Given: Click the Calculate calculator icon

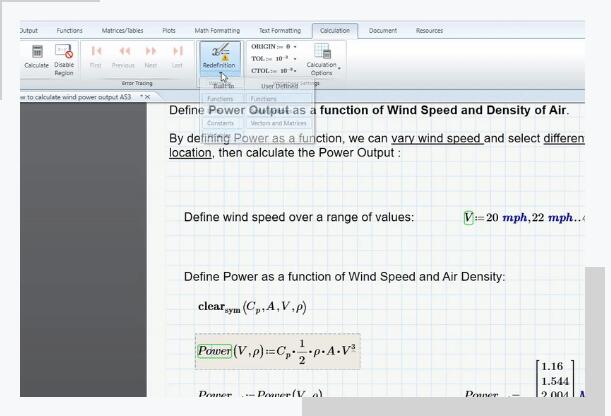Looking at the screenshot, I should point(37,51).
